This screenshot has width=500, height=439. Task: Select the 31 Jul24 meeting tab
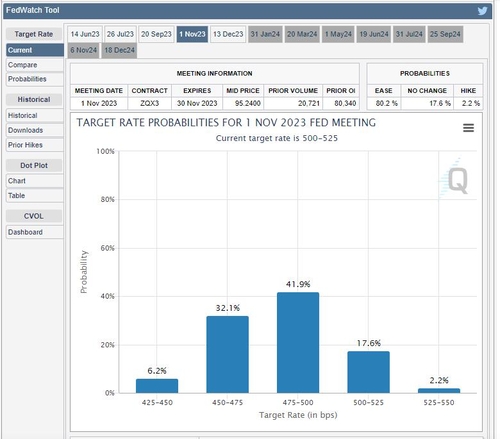tap(409, 34)
